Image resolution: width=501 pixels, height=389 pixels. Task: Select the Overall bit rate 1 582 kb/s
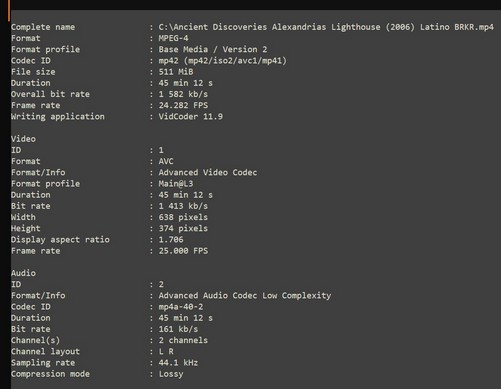point(183,94)
